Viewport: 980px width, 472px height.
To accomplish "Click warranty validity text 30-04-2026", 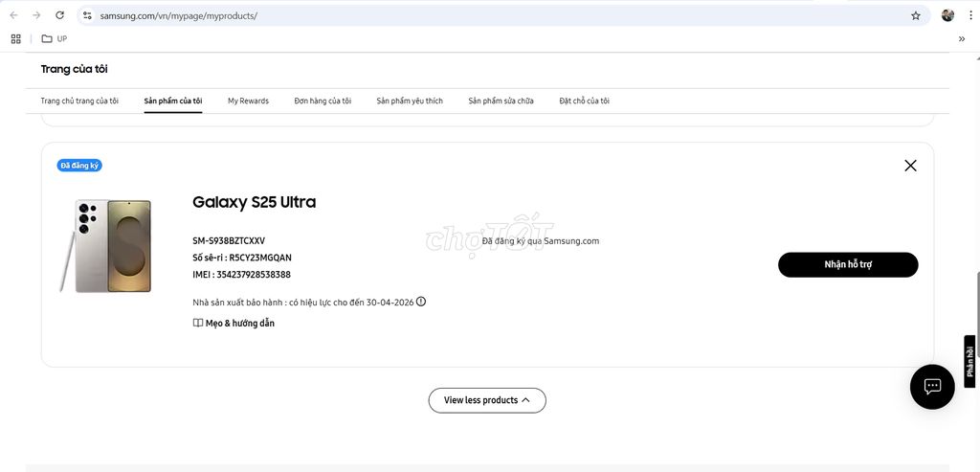I will click(303, 302).
